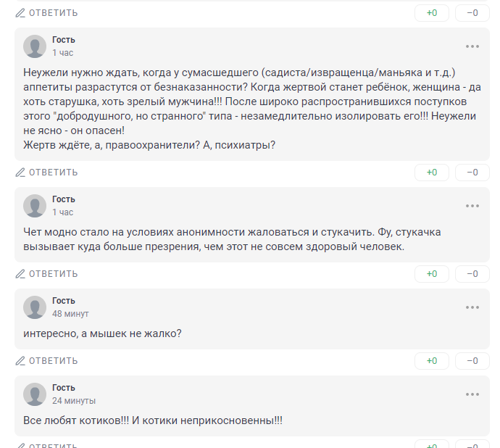Click the "48 минут" timestamp
The image size is (500, 448).
(70, 314)
